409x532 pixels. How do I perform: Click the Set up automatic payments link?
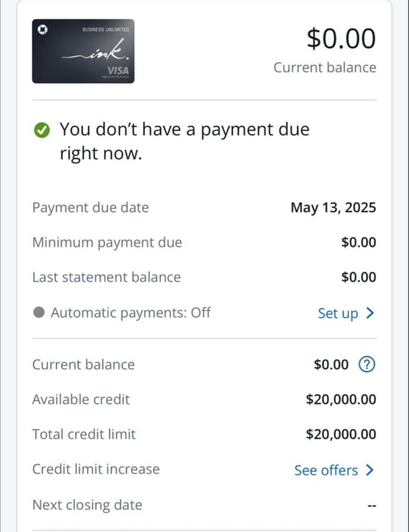[338, 313]
